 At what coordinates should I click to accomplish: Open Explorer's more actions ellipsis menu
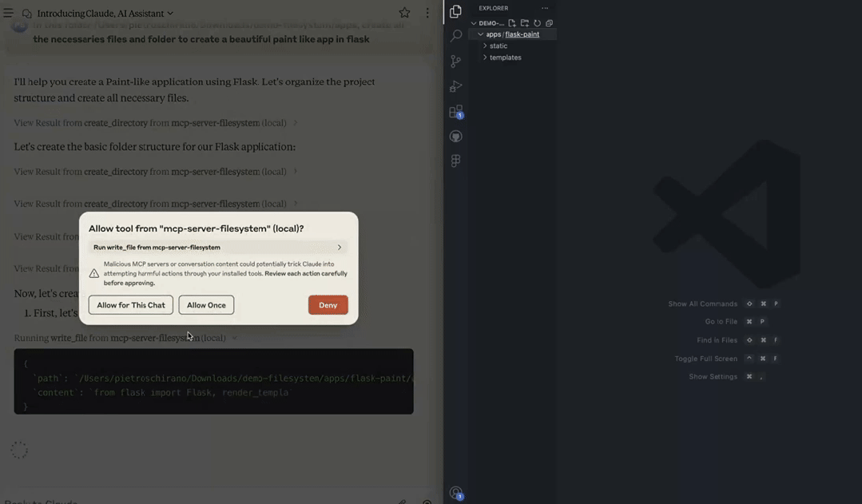pyautogui.click(x=545, y=8)
